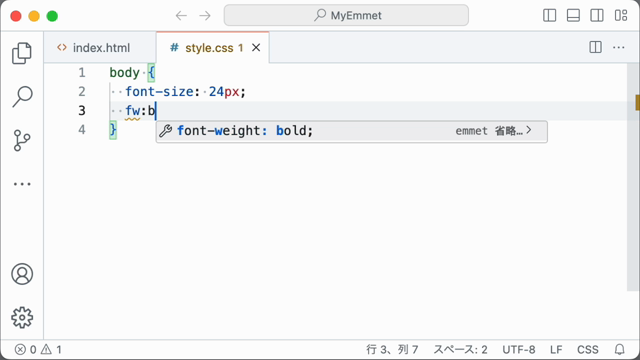Click the MyEmmet command center search box
Viewport: 640px width, 360px height.
click(x=346, y=16)
